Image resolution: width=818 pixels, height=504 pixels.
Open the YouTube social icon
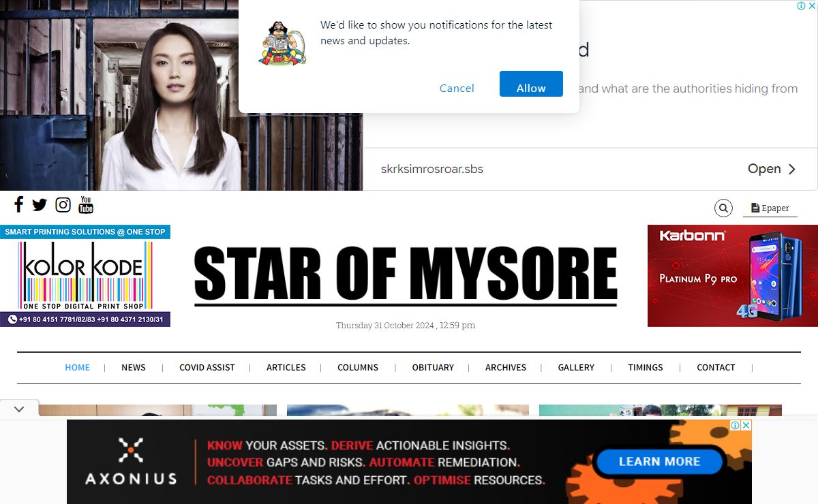tap(86, 204)
